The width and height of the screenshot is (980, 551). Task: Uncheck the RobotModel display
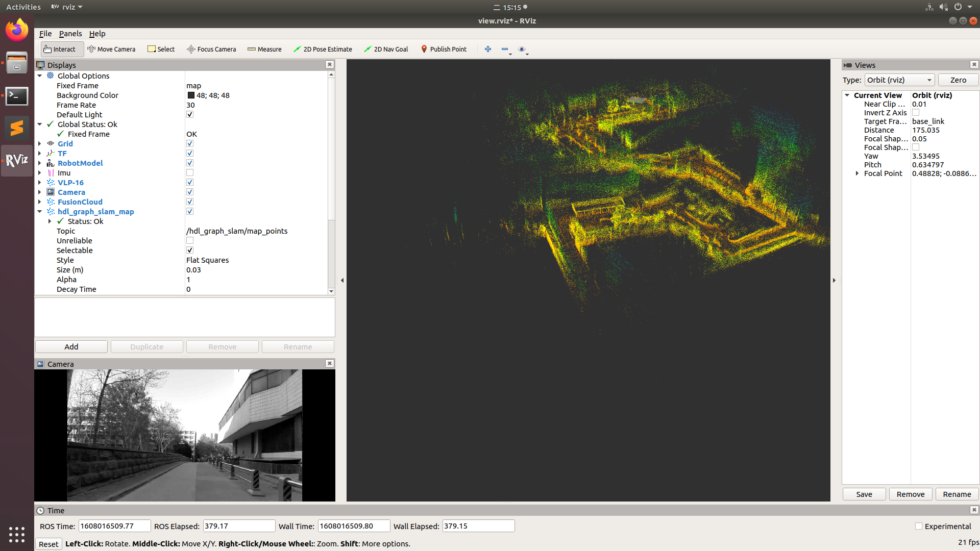(190, 163)
